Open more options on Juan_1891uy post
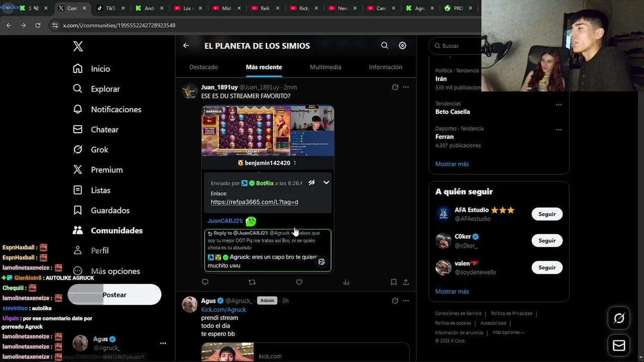Screen dimensions: 644x362 coord(406,87)
